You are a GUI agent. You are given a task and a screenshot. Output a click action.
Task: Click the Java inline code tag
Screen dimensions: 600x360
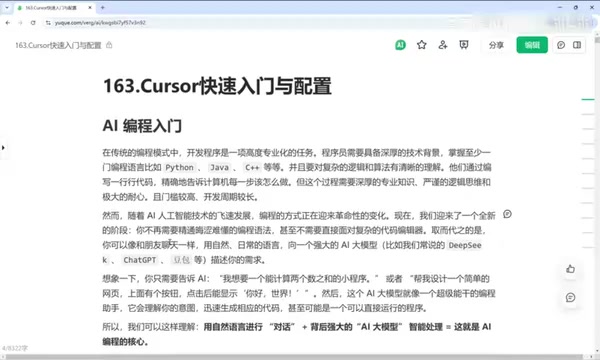coord(220,168)
